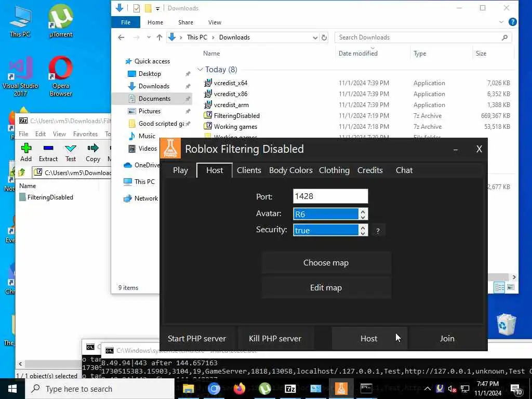
Task: Click the Join button
Action: (x=447, y=339)
